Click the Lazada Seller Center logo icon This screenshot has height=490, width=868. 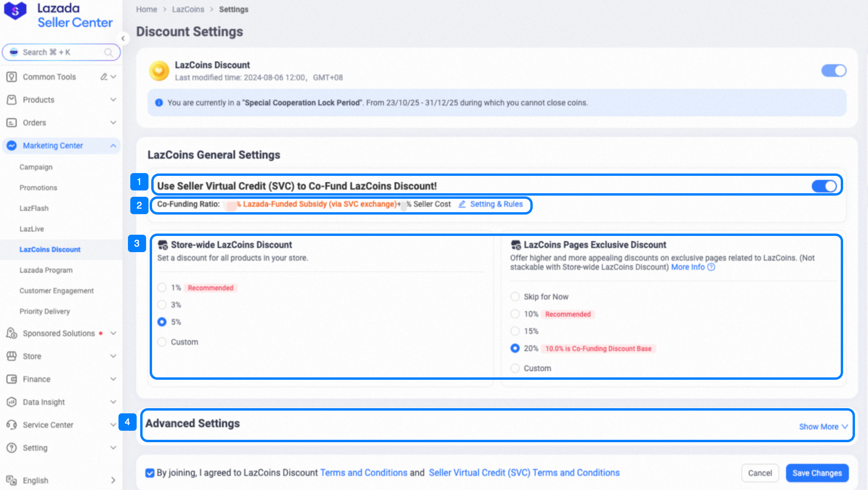point(15,11)
